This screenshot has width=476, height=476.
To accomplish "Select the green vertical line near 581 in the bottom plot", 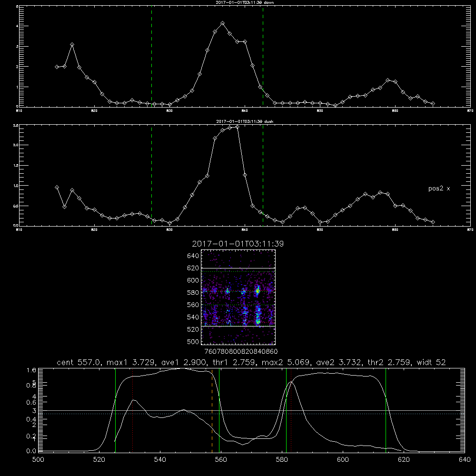I will tap(286, 410).
